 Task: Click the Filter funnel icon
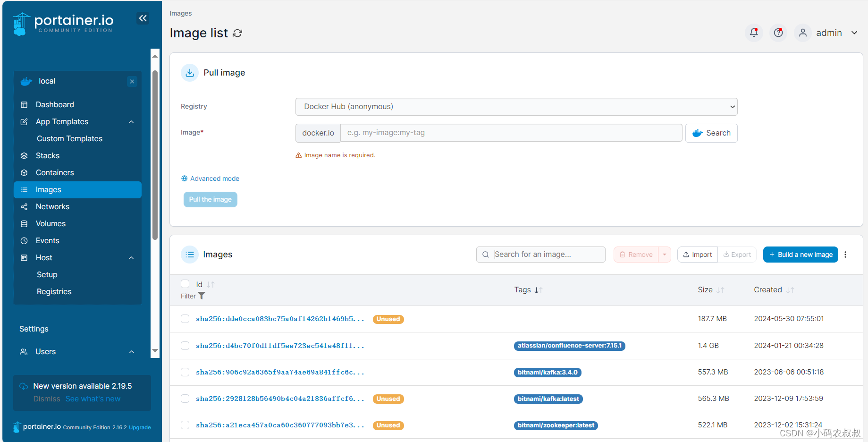point(202,296)
